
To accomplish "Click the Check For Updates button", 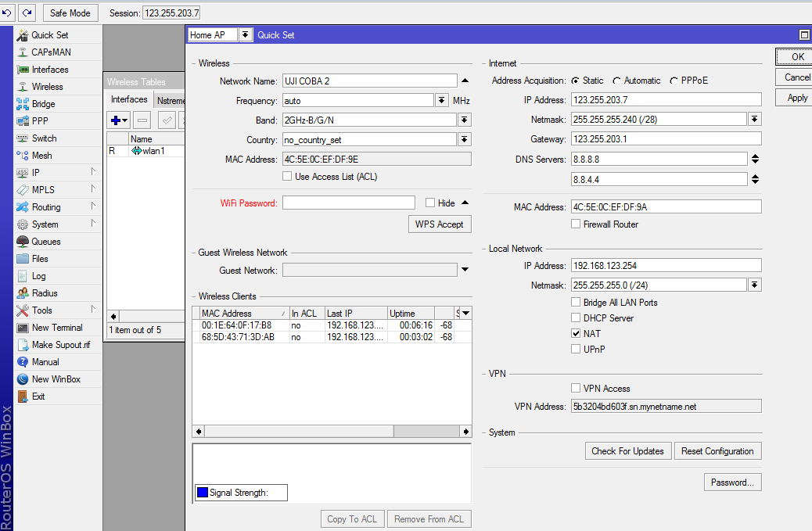I will (627, 450).
